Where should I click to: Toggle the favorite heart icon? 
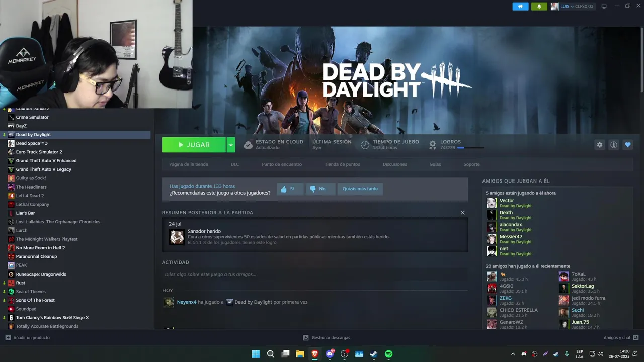tap(627, 145)
